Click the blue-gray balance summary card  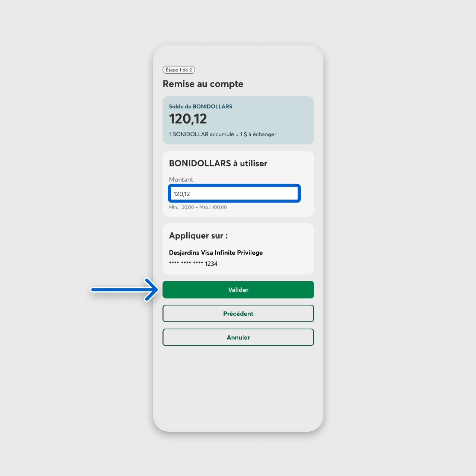(x=238, y=120)
